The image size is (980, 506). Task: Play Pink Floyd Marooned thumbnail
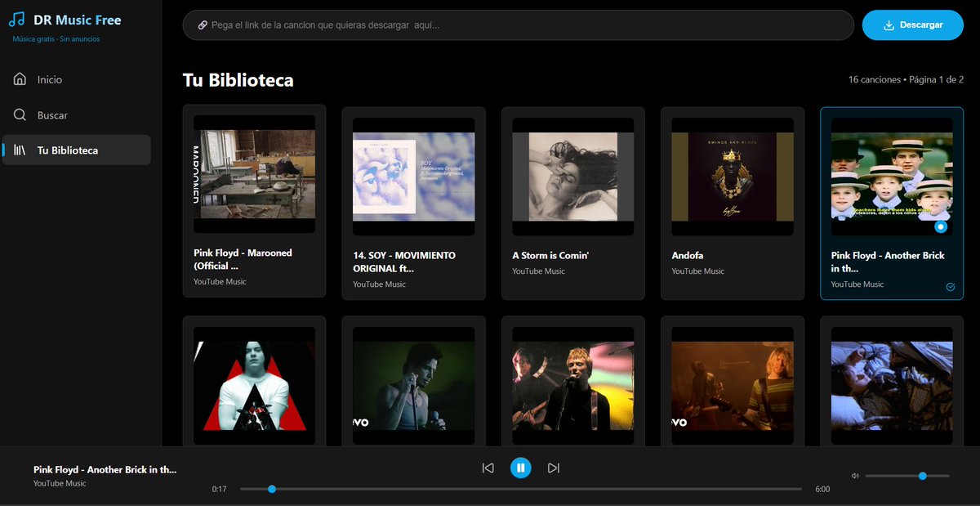[x=254, y=174]
